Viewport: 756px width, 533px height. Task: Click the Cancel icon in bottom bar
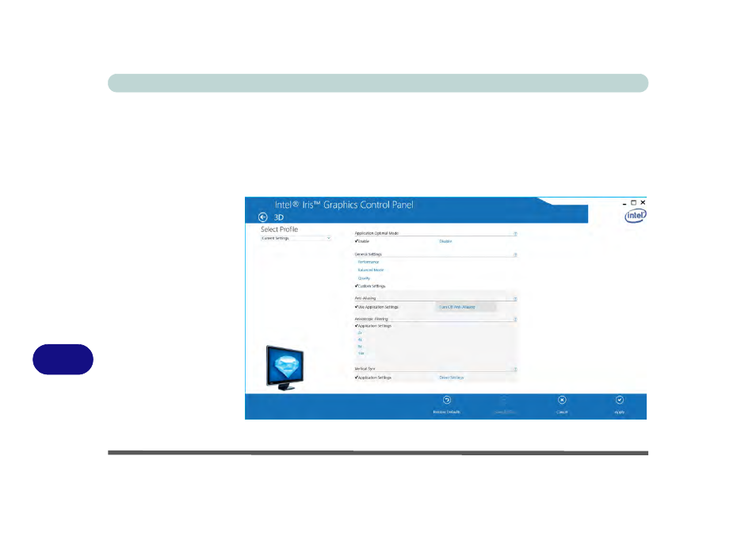pyautogui.click(x=562, y=400)
